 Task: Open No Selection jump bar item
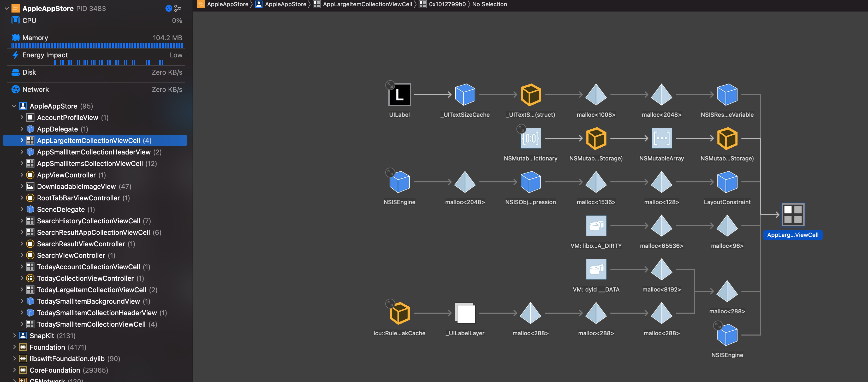(489, 4)
